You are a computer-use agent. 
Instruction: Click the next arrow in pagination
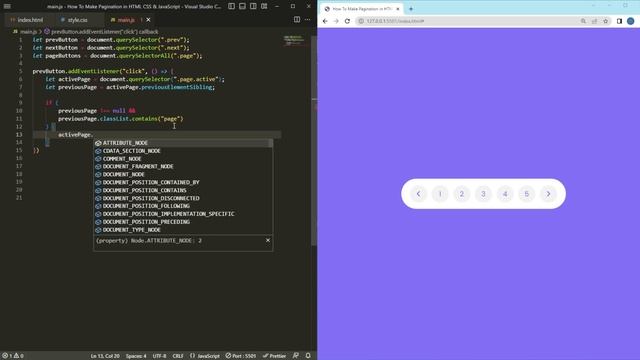coord(548,194)
